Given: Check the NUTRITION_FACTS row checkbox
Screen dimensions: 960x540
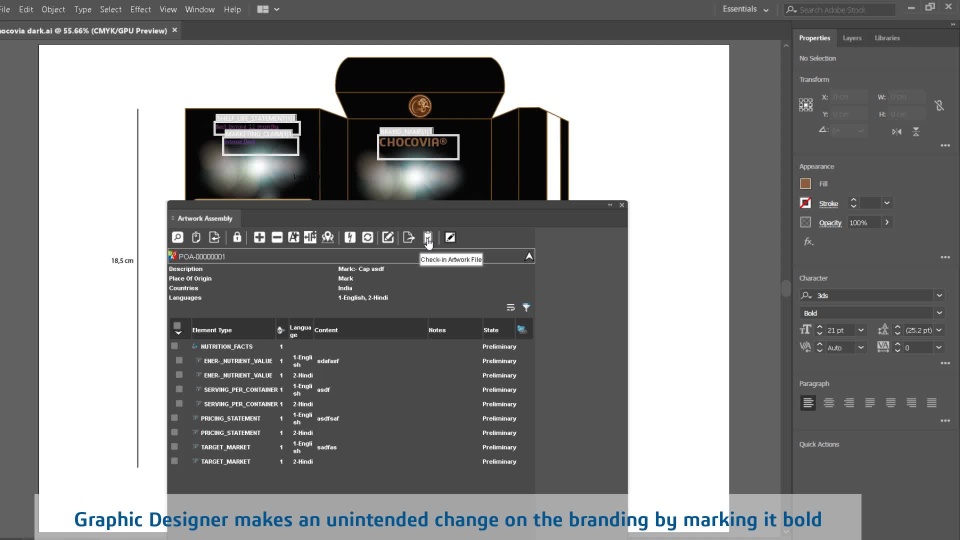Looking at the screenshot, I should tap(174, 346).
